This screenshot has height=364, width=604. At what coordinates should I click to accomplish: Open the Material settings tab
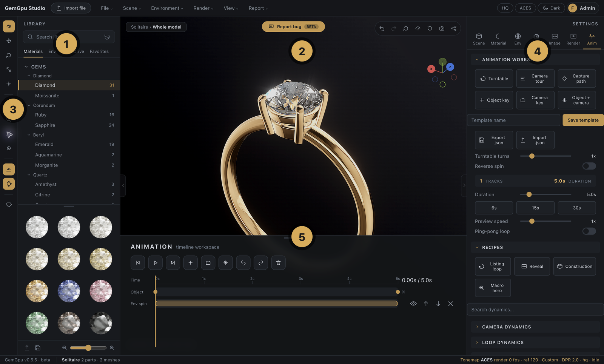point(498,39)
